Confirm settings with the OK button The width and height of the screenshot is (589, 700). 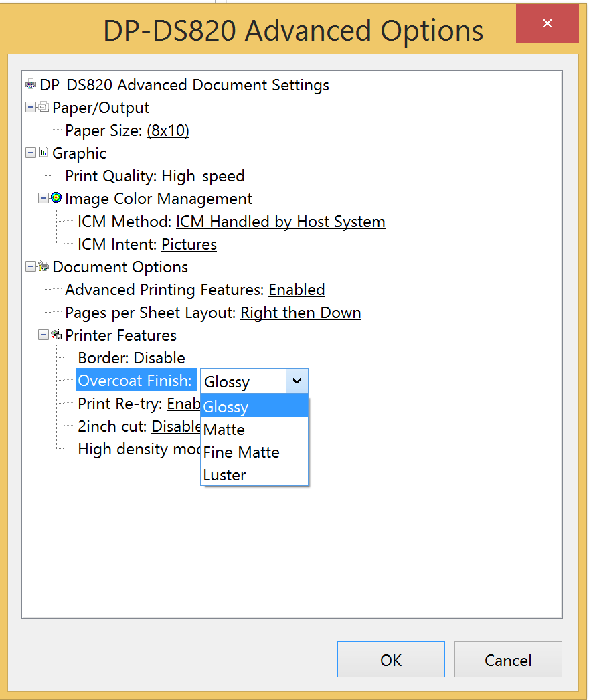point(391,659)
